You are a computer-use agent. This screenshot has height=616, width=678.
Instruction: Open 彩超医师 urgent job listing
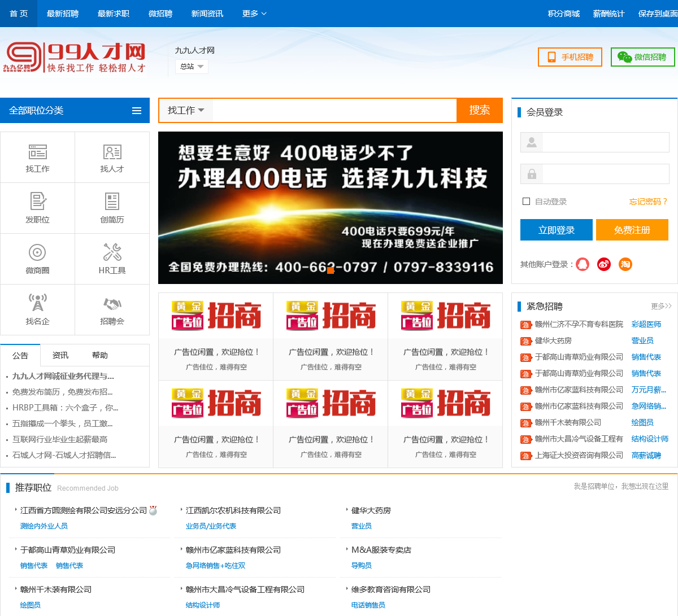coord(646,324)
